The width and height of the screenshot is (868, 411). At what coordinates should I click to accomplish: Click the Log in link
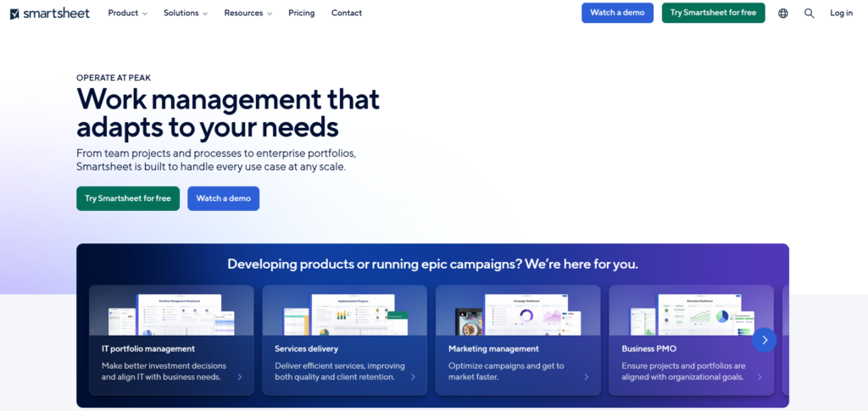coord(841,13)
